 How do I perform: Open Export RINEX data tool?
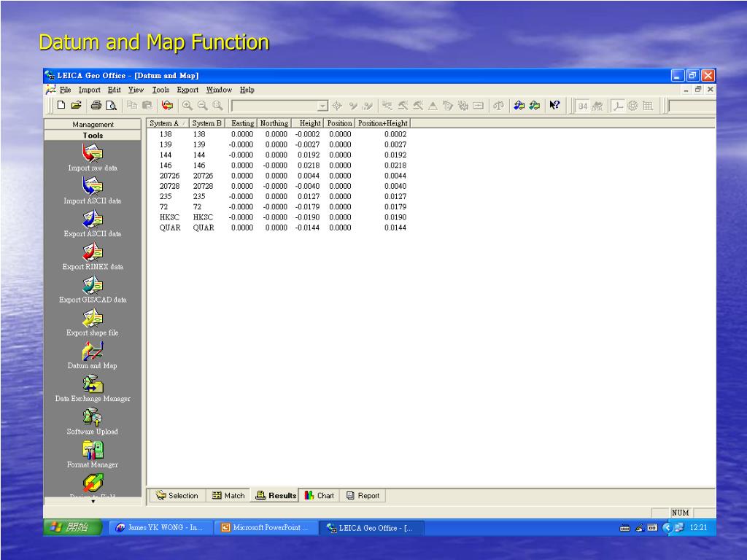(x=93, y=256)
